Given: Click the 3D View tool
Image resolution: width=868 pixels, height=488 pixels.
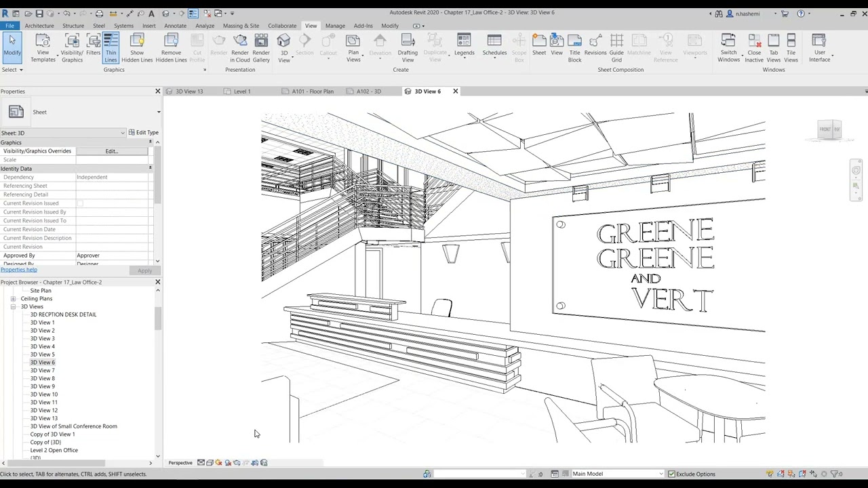Looking at the screenshot, I should pyautogui.click(x=284, y=48).
